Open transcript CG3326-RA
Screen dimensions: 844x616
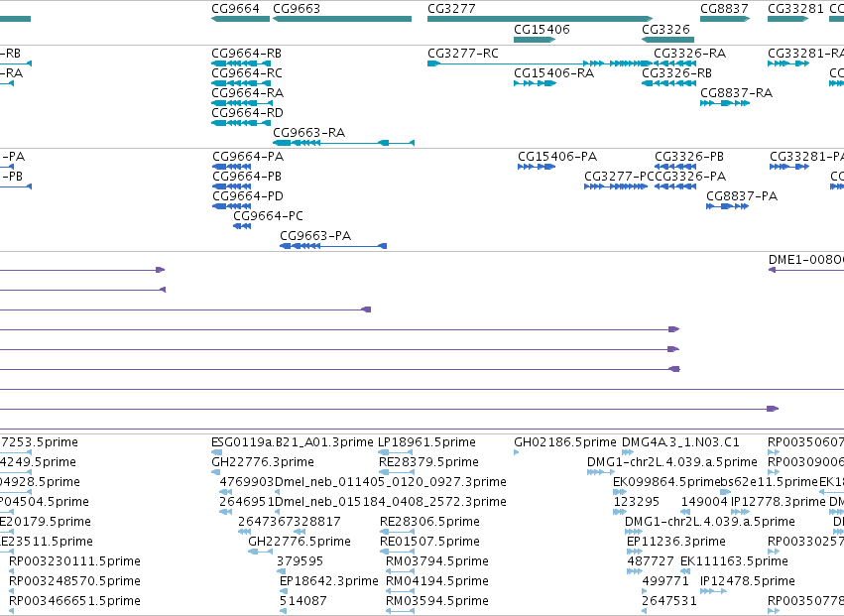(x=689, y=54)
